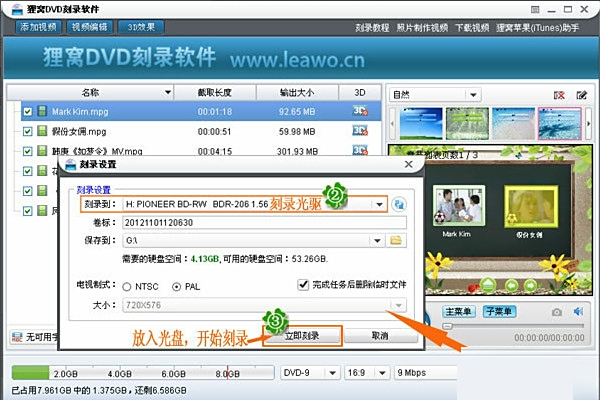This screenshot has width=600, height=400.
Task: Click the delete menu template icon
Action: (559, 95)
